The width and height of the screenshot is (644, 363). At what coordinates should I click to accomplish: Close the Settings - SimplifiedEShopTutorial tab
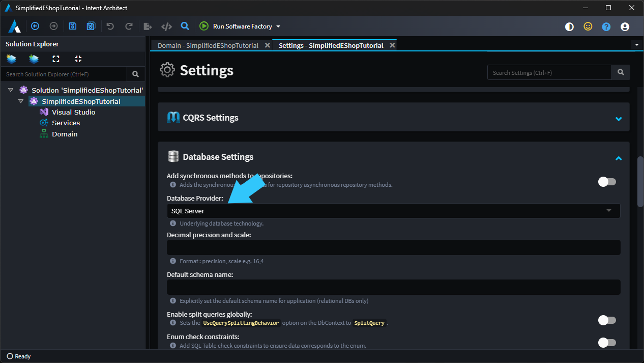(x=392, y=45)
